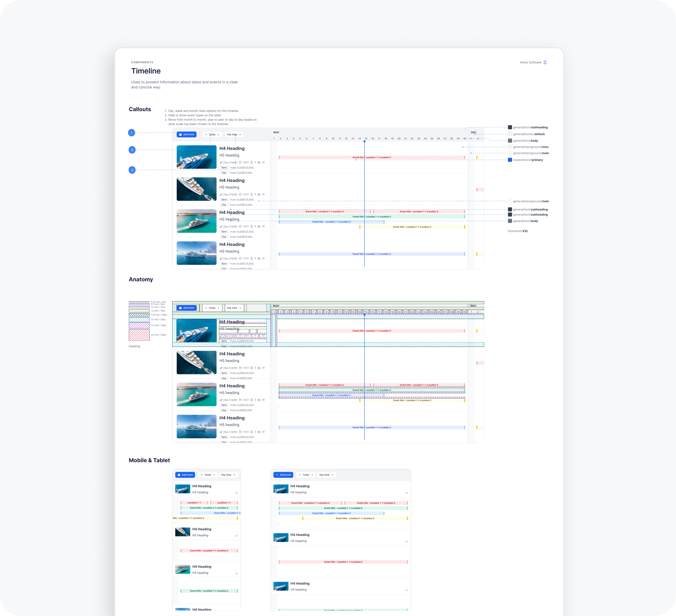676x616 pixels.
Task: Click the numbered callout circle 1
Action: click(x=131, y=133)
